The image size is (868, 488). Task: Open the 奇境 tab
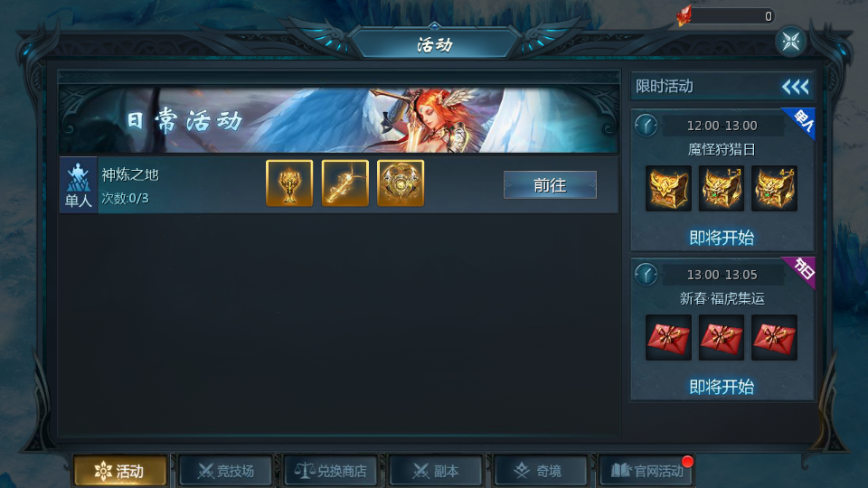pyautogui.click(x=541, y=471)
